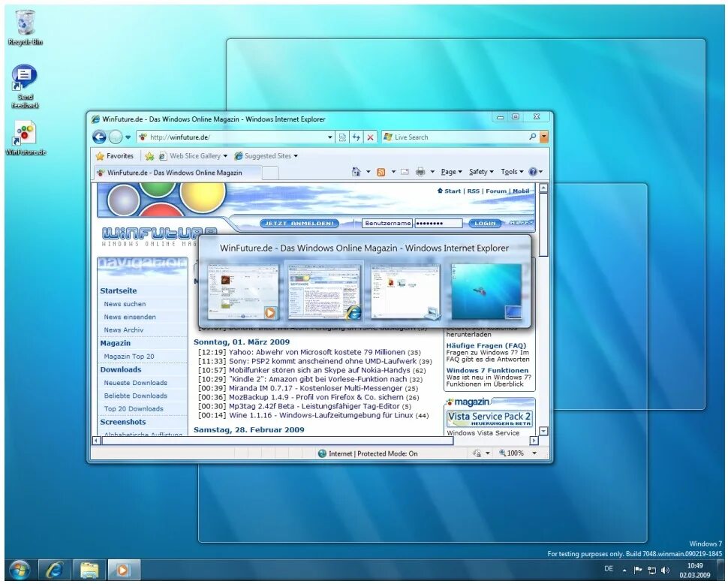Click the orange RSS feeds icon
Image resolution: width=728 pixels, height=584 pixels.
point(381,172)
